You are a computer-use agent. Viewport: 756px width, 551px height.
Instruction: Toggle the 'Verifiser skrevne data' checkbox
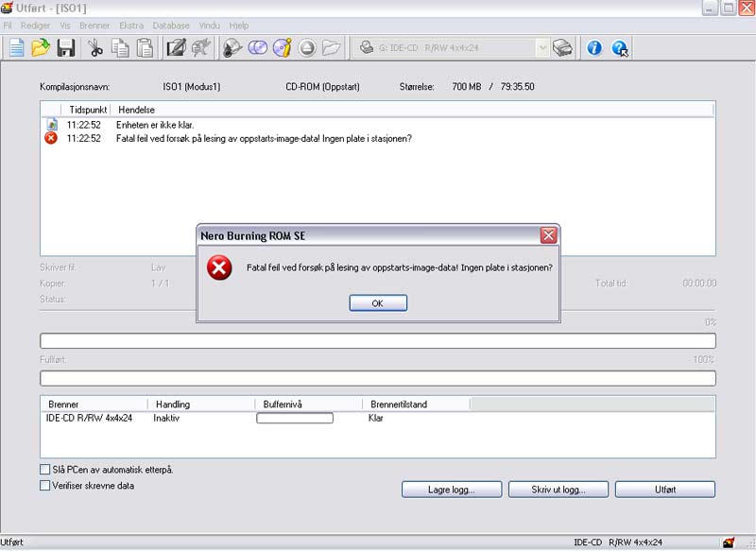coord(44,486)
